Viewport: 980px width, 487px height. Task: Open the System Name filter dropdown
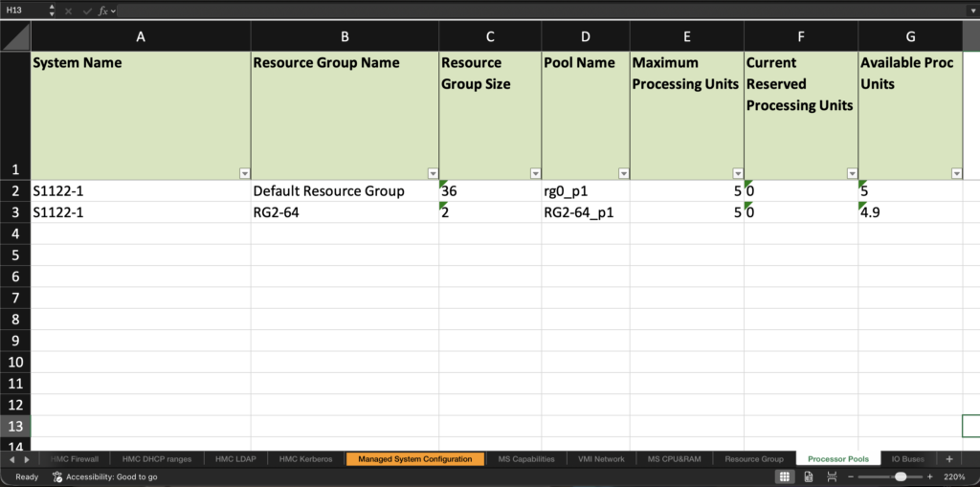click(244, 173)
